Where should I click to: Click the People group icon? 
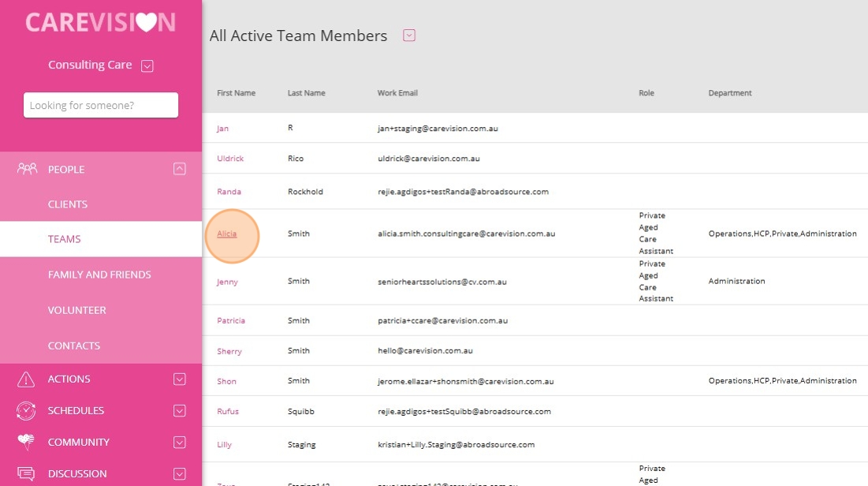(27, 169)
